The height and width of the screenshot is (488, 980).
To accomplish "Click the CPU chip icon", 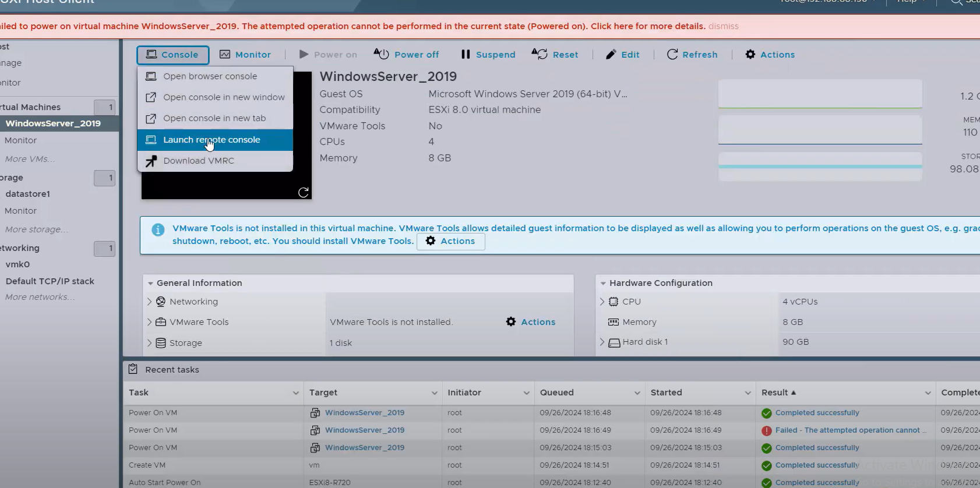I will [614, 302].
